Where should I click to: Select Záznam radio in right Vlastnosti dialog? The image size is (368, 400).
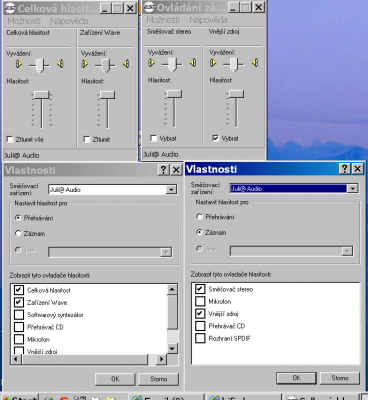click(x=199, y=232)
